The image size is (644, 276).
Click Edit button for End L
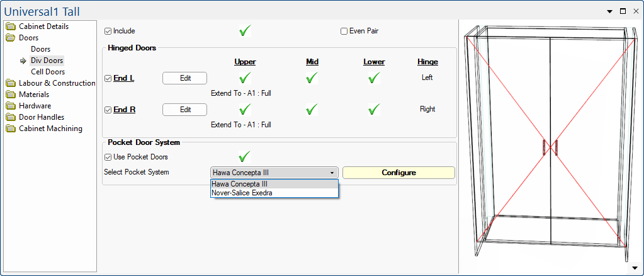pyautogui.click(x=184, y=78)
